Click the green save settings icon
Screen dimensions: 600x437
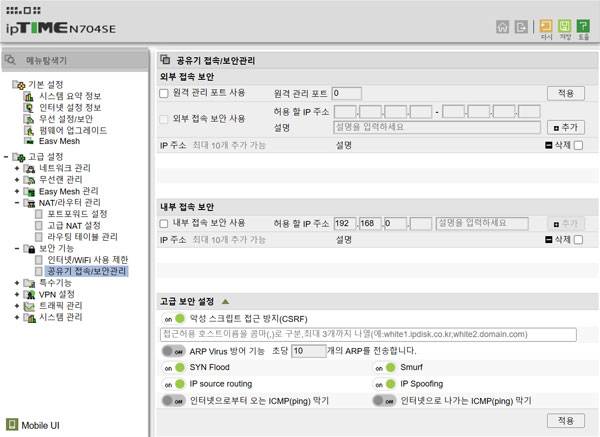pos(564,27)
